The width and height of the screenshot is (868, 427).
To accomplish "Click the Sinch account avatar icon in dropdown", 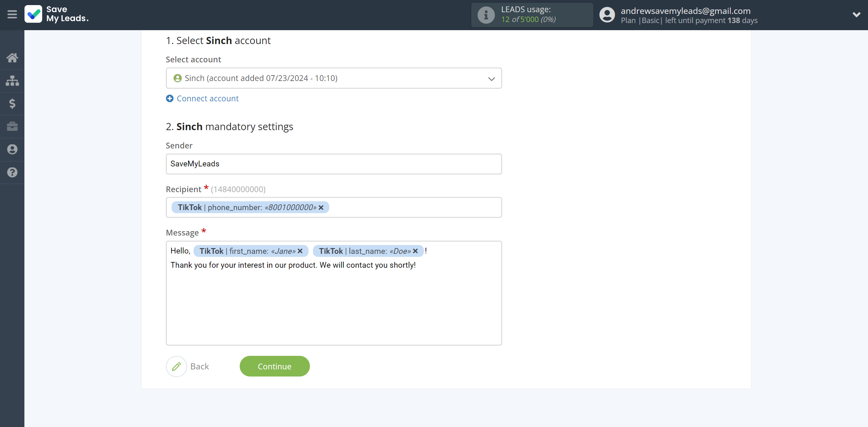I will 177,78.
